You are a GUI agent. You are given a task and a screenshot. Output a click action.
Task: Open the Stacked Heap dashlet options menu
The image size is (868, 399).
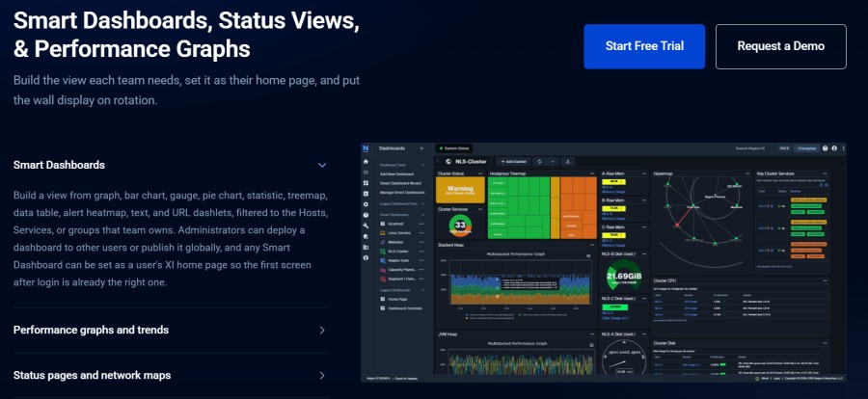pyautogui.click(x=592, y=245)
